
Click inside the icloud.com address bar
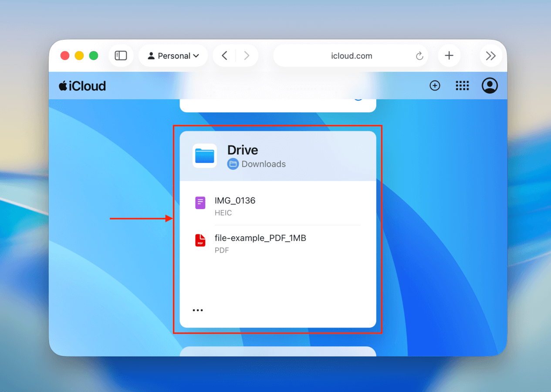351,56
